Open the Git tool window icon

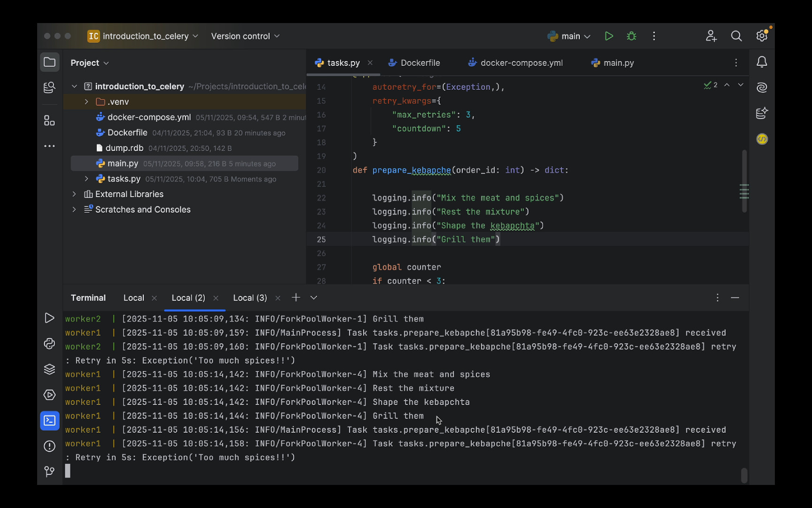click(49, 471)
